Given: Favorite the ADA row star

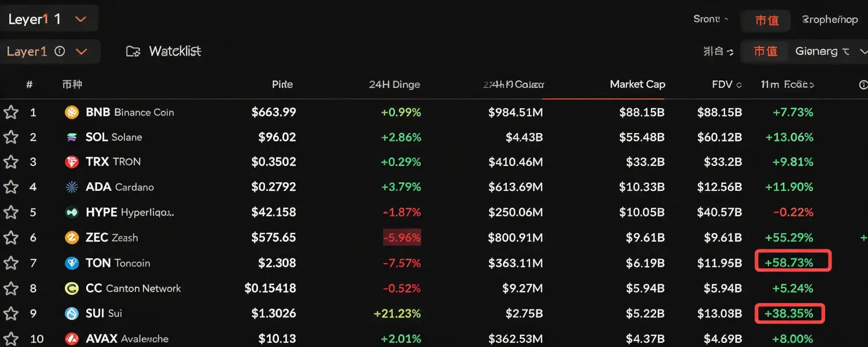Looking at the screenshot, I should coord(10,187).
